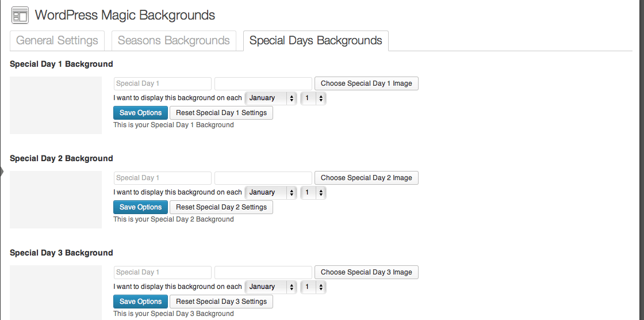Click Choose Special Day 2 Image button
Image resolution: width=644 pixels, height=320 pixels.
(366, 178)
